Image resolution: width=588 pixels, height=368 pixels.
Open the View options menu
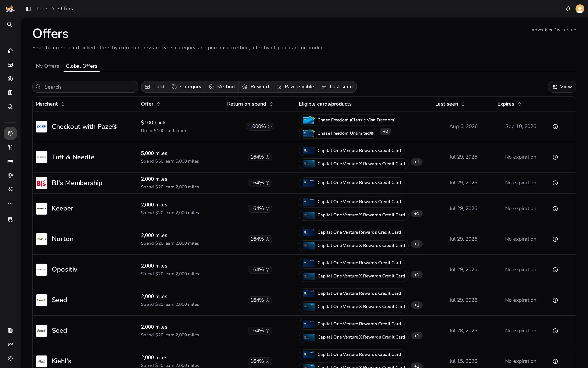(562, 87)
